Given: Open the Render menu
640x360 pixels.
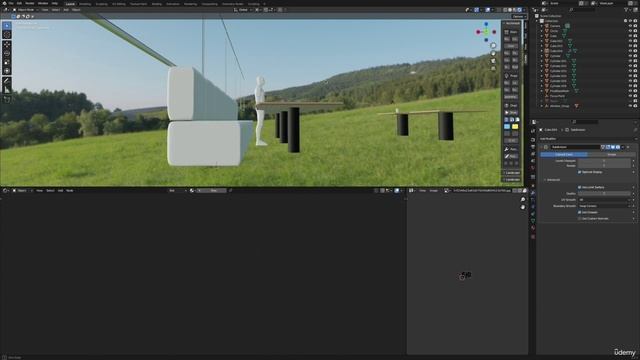Looking at the screenshot, I should (29, 3).
